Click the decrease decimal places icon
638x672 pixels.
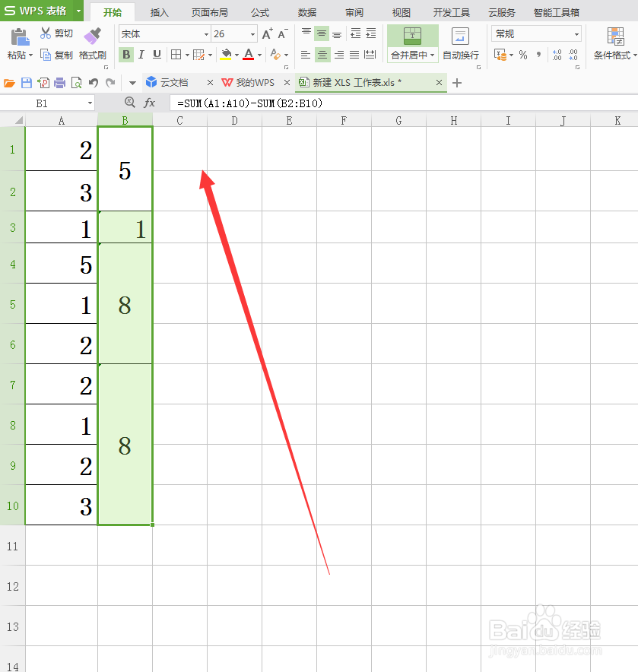(x=573, y=55)
